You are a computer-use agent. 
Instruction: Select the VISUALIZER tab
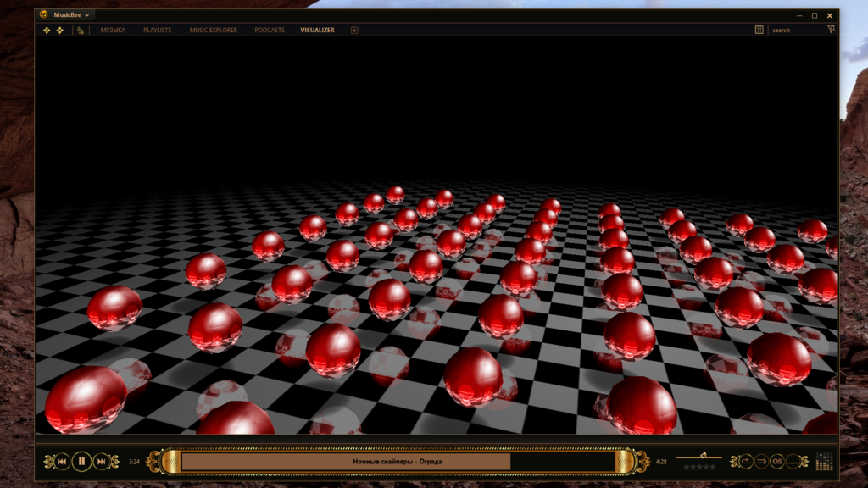317,30
